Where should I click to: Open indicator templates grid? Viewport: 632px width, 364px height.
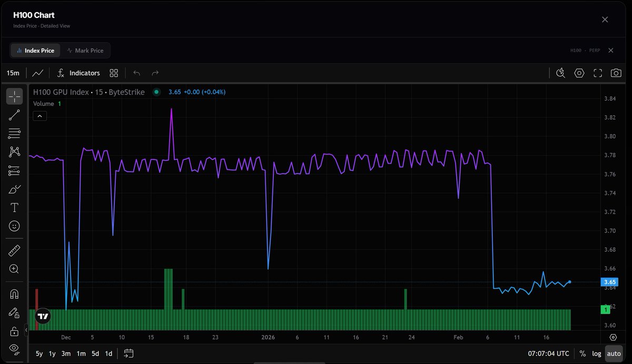coord(114,73)
